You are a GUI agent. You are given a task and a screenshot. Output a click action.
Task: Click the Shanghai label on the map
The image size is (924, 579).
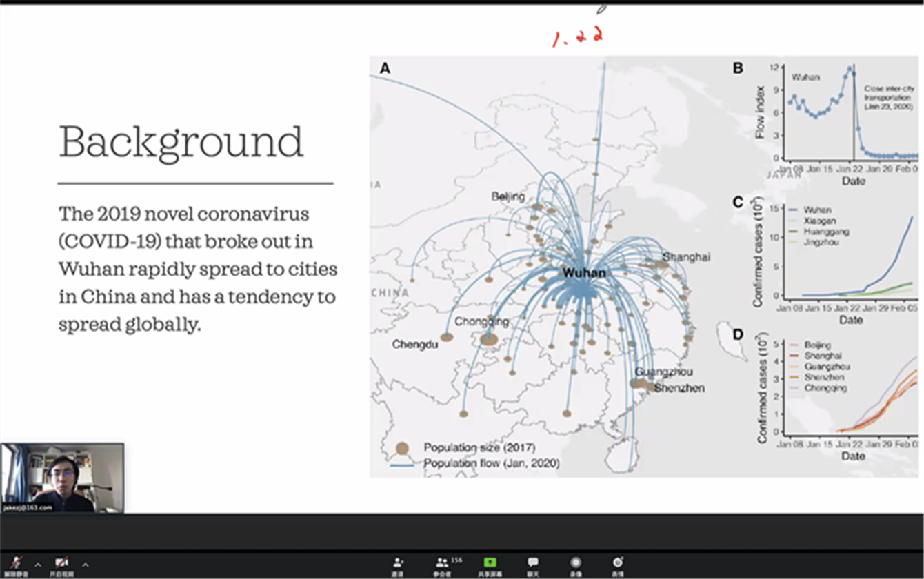coord(686,256)
